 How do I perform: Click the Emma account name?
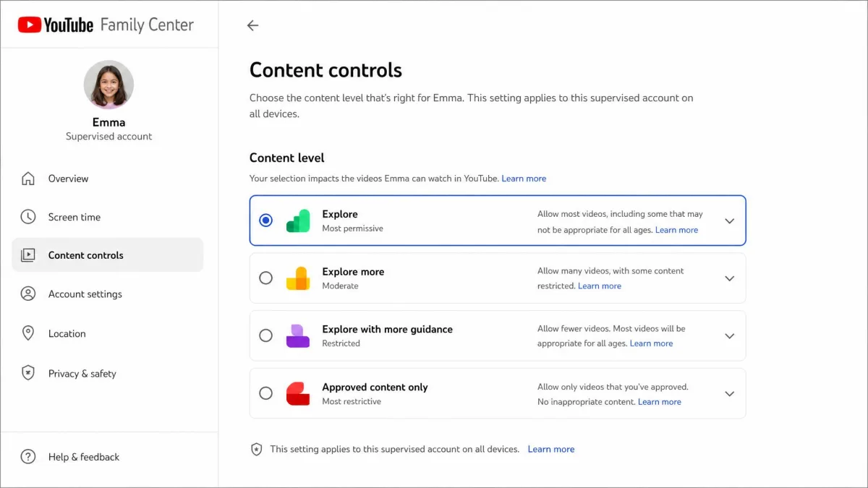click(x=109, y=122)
